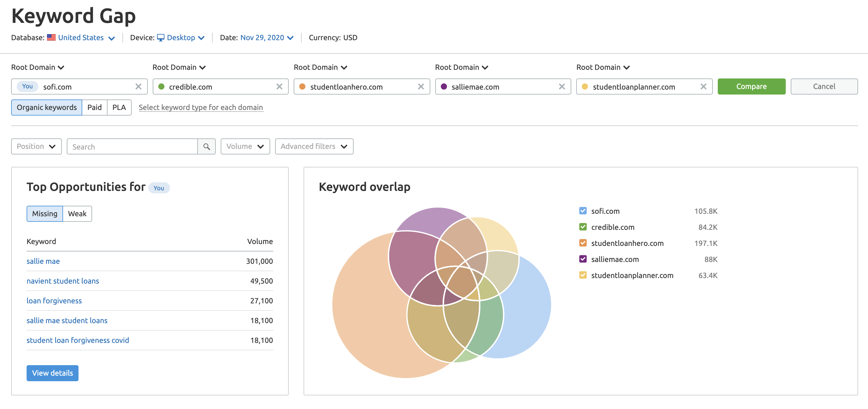The image size is (868, 409).
Task: Open the navient student loans keyword
Action: pyautogui.click(x=63, y=281)
